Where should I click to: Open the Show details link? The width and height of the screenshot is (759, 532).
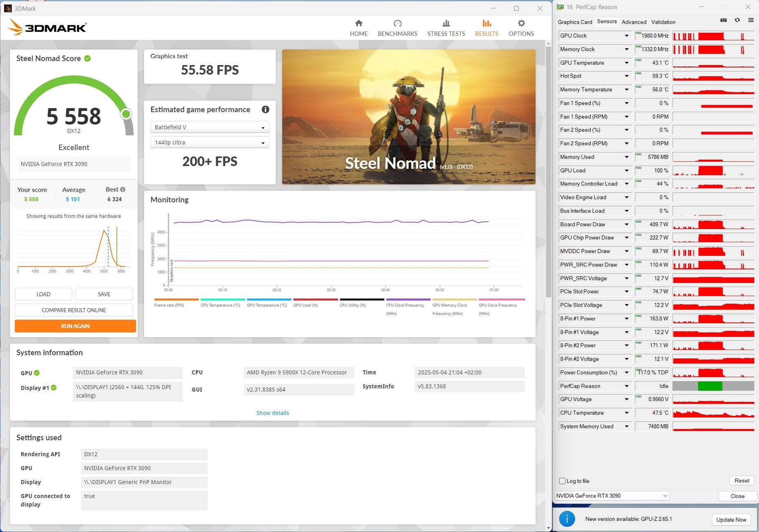pyautogui.click(x=273, y=413)
